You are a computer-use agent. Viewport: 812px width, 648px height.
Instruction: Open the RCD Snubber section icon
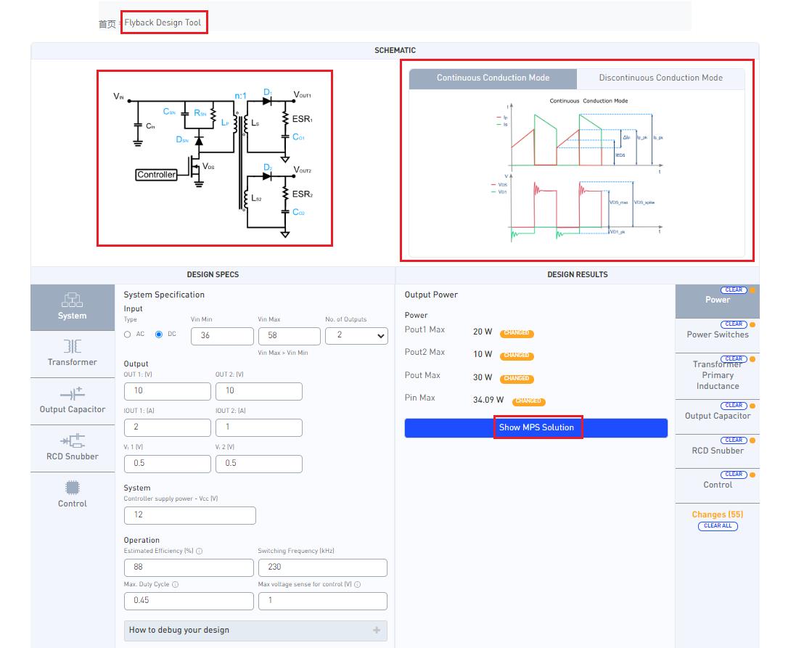coord(72,440)
